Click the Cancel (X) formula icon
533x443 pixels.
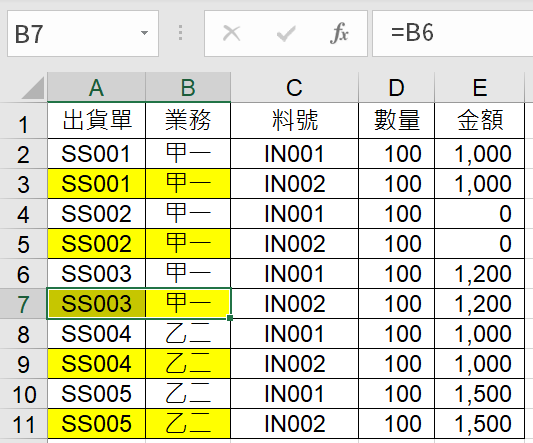tap(231, 33)
